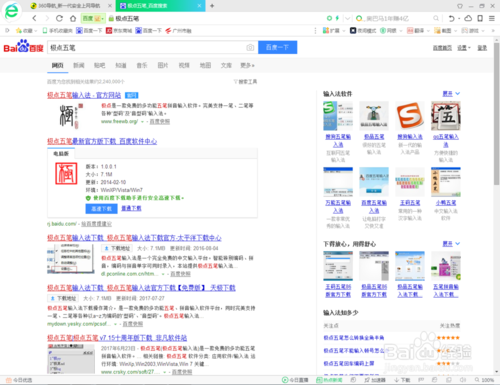Click 加速器 in the status bar
500x385 pixels.
tap(375, 380)
